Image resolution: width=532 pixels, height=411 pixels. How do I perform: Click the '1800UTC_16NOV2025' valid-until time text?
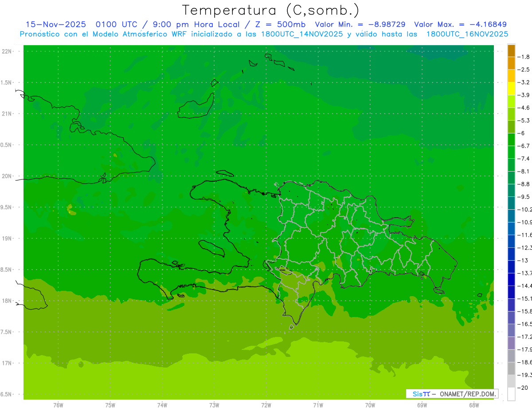pyautogui.click(x=467, y=34)
